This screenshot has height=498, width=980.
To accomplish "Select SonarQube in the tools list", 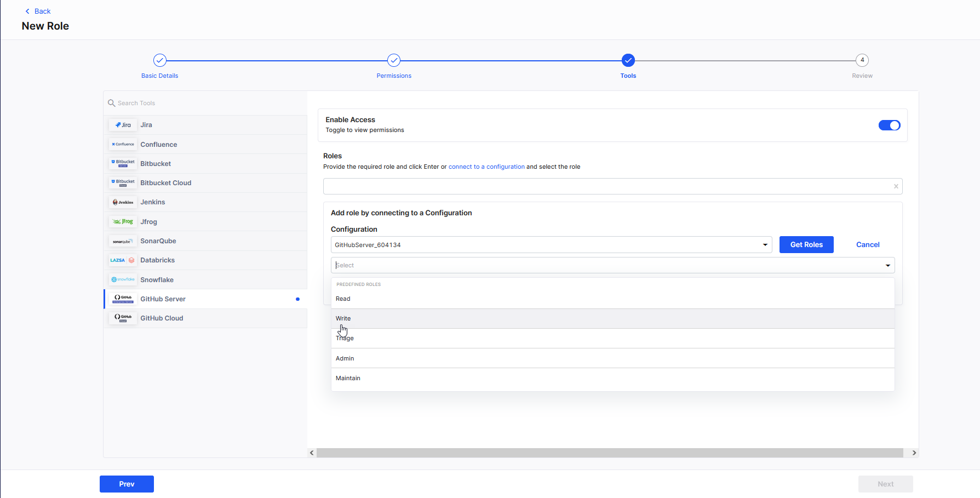I will pyautogui.click(x=205, y=241).
